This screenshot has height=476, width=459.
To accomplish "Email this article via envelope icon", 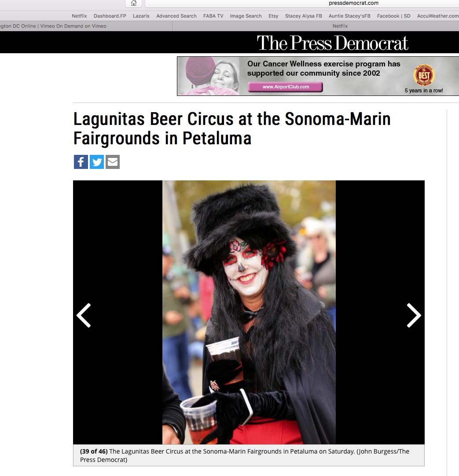I will 112,162.
